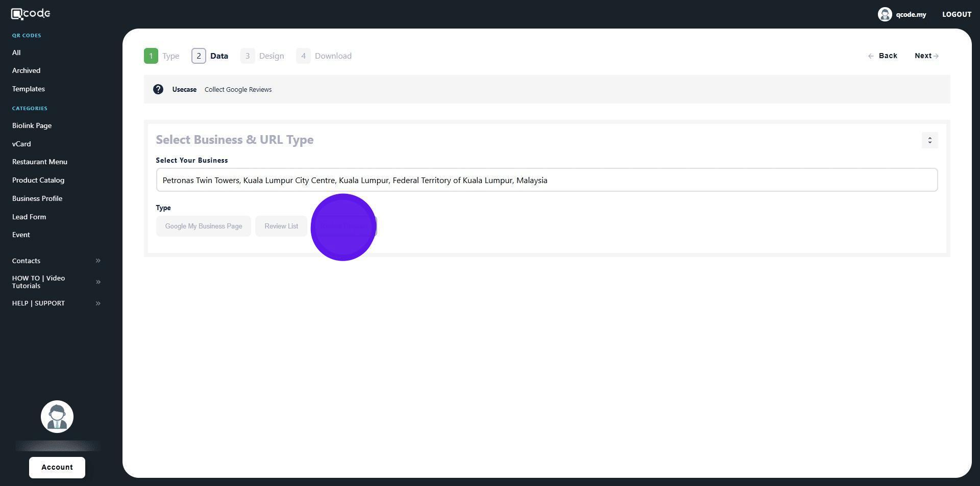Click the user avatar next to qcode.my
The width and height of the screenshot is (980, 486).
884,14
